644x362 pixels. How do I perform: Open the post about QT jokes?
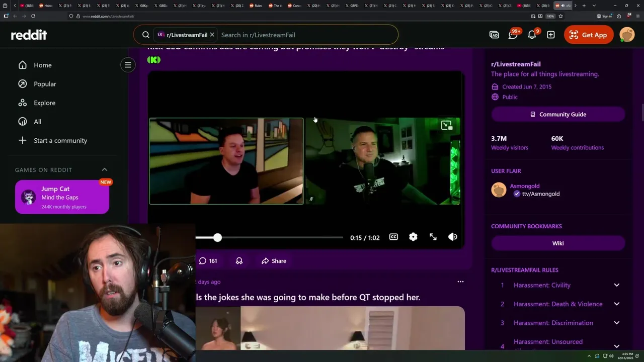tap(308, 297)
